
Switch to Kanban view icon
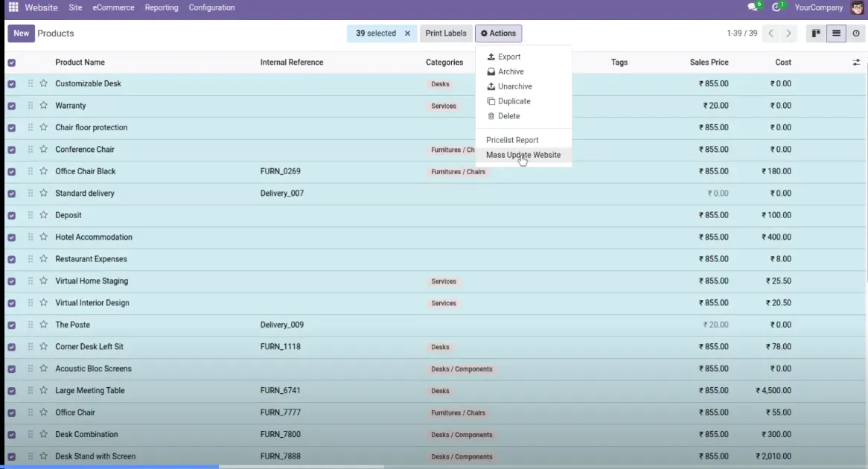816,33
